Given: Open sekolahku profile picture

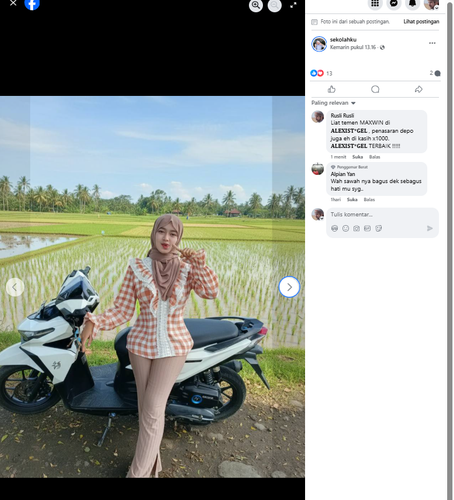Looking at the screenshot, I should point(319,44).
